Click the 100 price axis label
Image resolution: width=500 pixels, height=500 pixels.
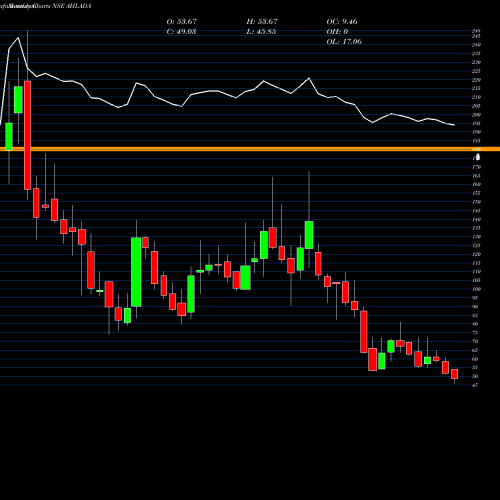tap(477, 289)
